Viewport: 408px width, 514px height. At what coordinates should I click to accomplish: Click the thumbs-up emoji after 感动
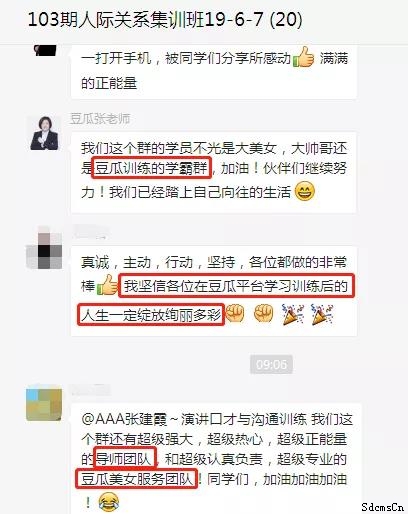click(303, 57)
